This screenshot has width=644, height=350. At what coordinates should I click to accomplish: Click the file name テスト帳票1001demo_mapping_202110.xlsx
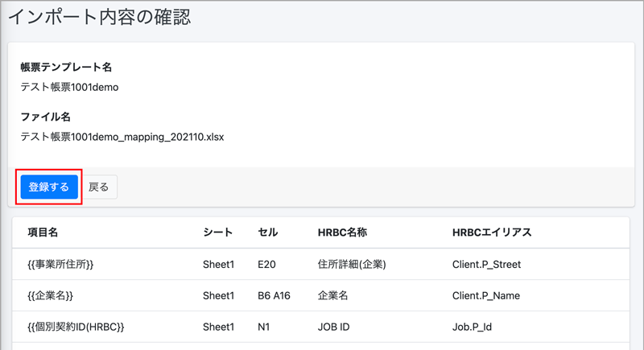(x=122, y=137)
